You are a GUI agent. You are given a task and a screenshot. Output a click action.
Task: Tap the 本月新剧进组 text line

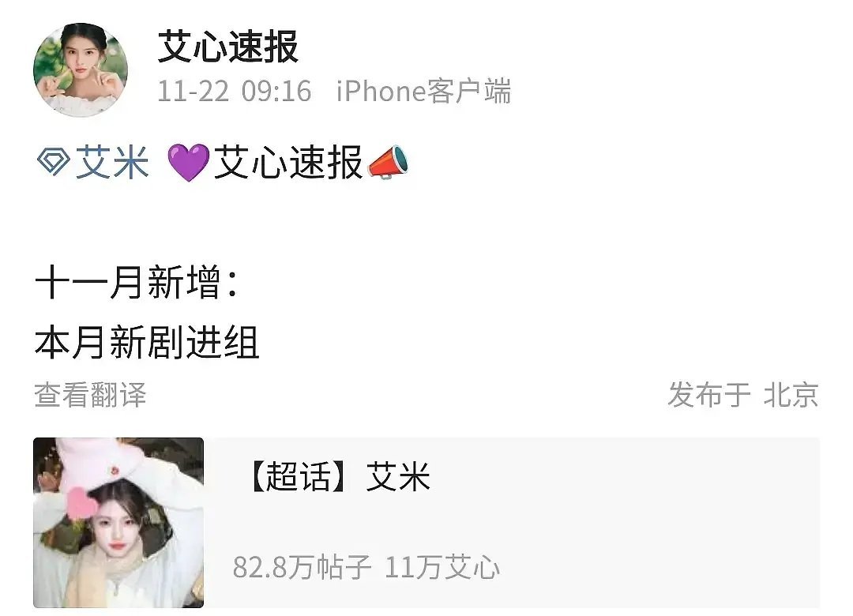(x=147, y=343)
